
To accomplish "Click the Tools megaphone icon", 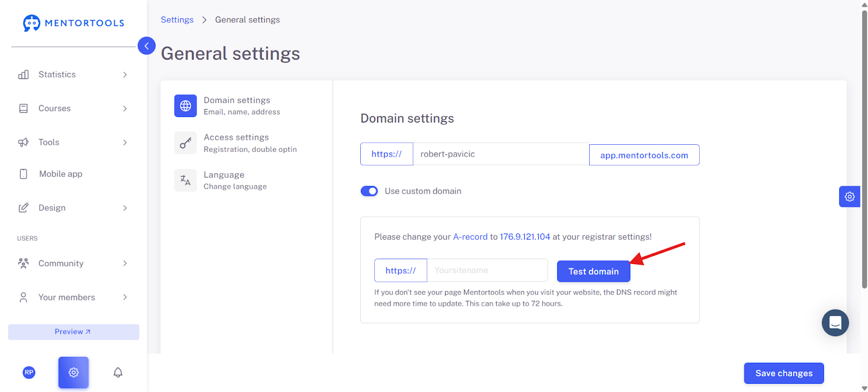I will click(23, 142).
